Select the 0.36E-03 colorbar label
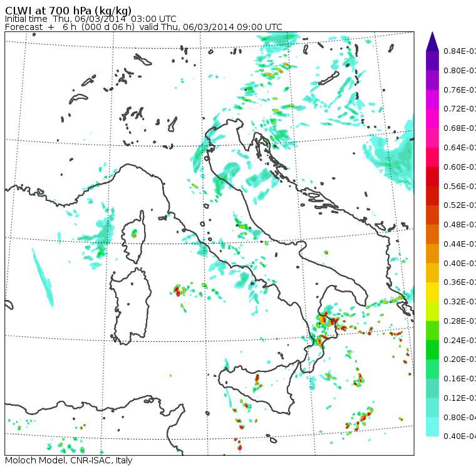 pyautogui.click(x=460, y=282)
